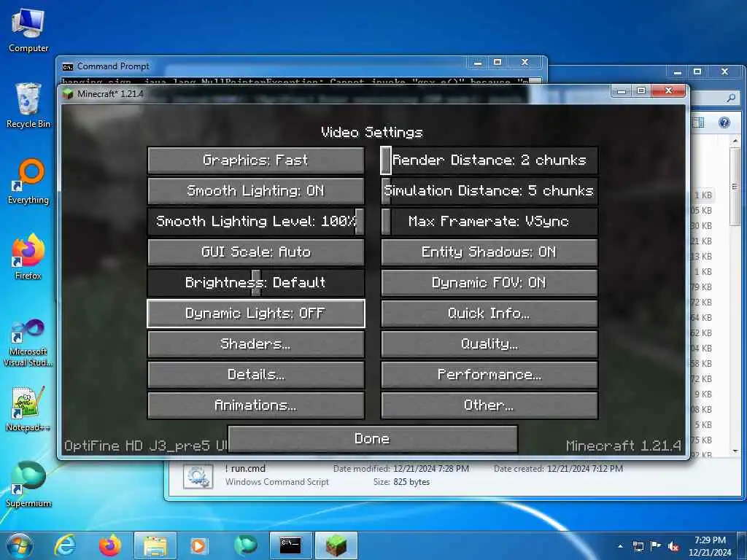Click Windows Explorer taskbar icon

[155, 545]
